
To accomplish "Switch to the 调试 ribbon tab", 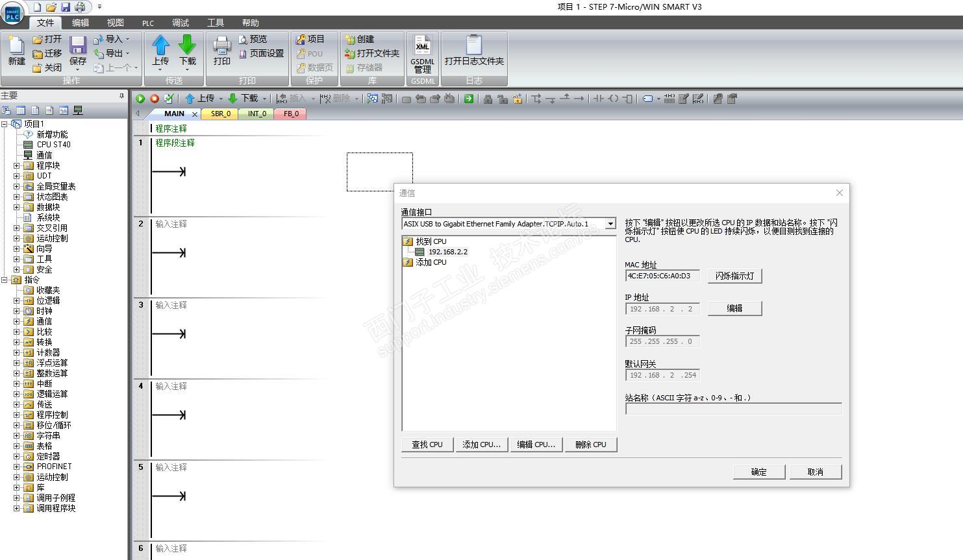I will (x=181, y=23).
